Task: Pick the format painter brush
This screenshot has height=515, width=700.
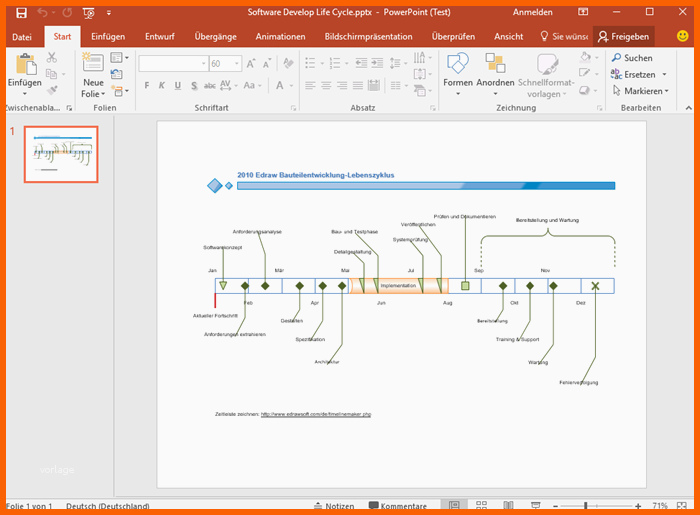Action: 52,90
